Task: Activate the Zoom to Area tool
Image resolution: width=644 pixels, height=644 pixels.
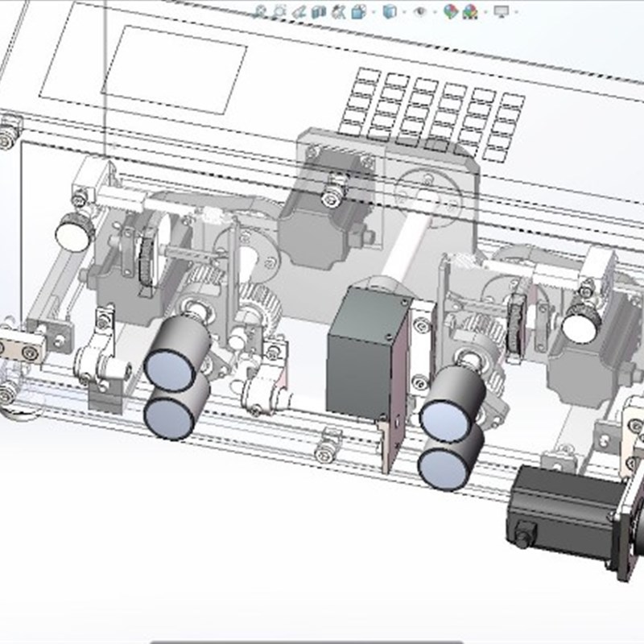Action: (279, 10)
